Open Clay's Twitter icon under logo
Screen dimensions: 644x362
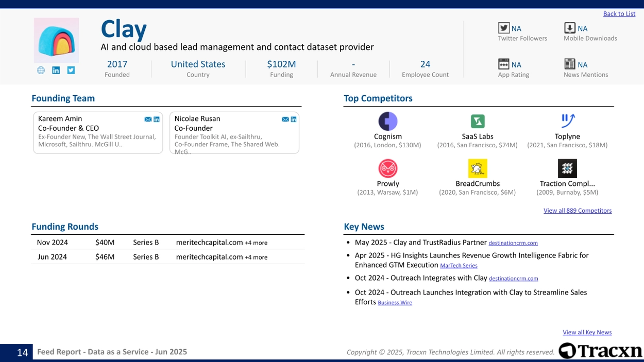(71, 70)
